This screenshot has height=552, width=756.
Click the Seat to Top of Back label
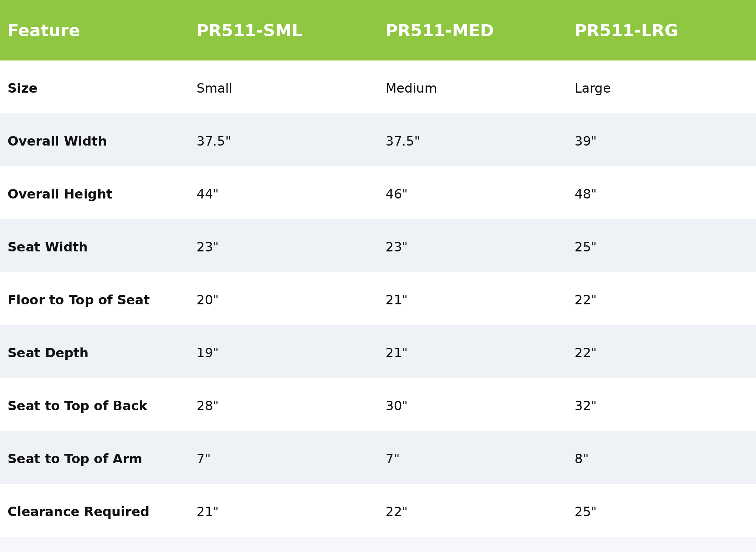(77, 406)
